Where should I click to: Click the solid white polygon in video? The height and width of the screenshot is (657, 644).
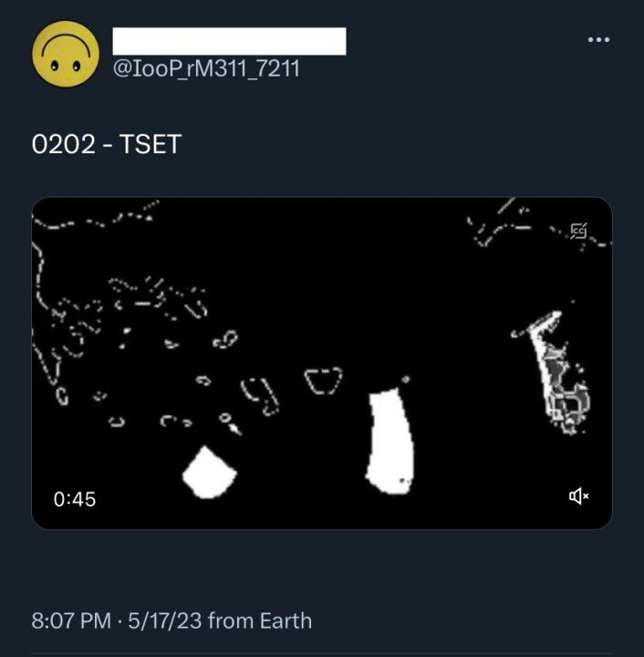(210, 473)
